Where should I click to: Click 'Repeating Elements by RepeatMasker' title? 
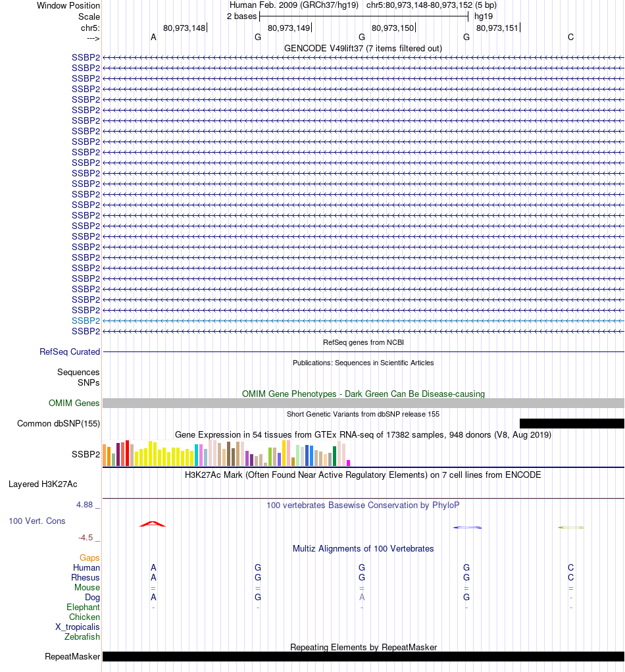(363, 647)
